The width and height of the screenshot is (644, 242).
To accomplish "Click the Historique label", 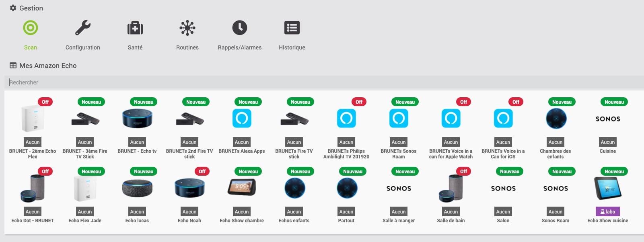I will pos(292,47).
